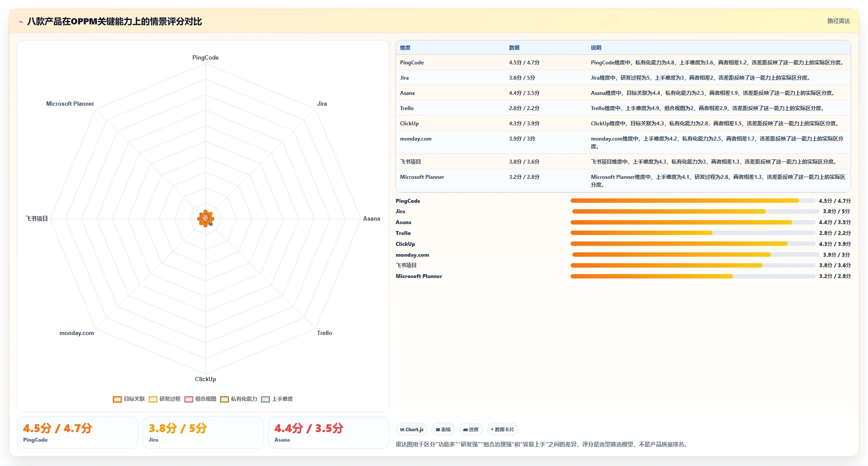868x466 pixels.
Task: Click the icon beside the OPPM chart title
Action: pos(21,22)
